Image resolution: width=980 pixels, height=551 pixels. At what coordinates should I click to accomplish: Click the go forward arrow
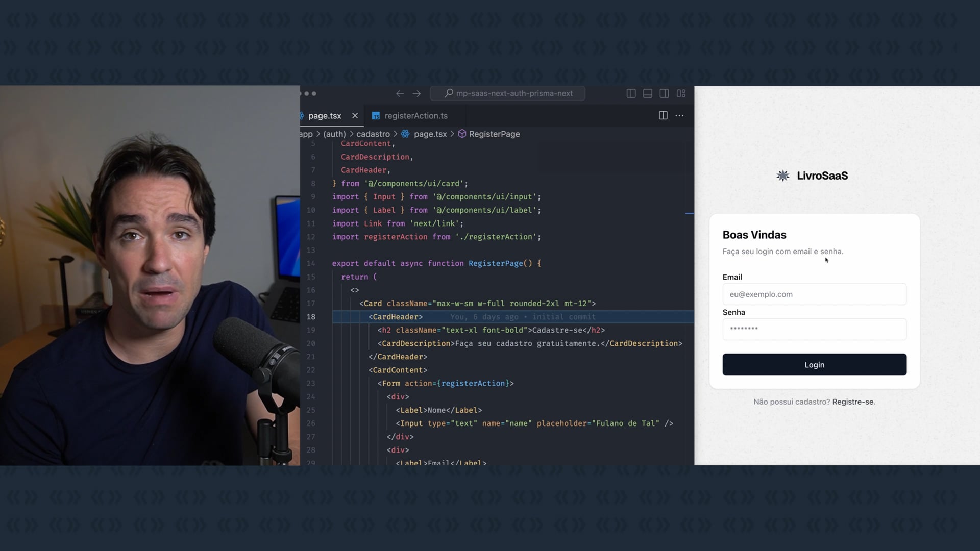pyautogui.click(x=416, y=93)
